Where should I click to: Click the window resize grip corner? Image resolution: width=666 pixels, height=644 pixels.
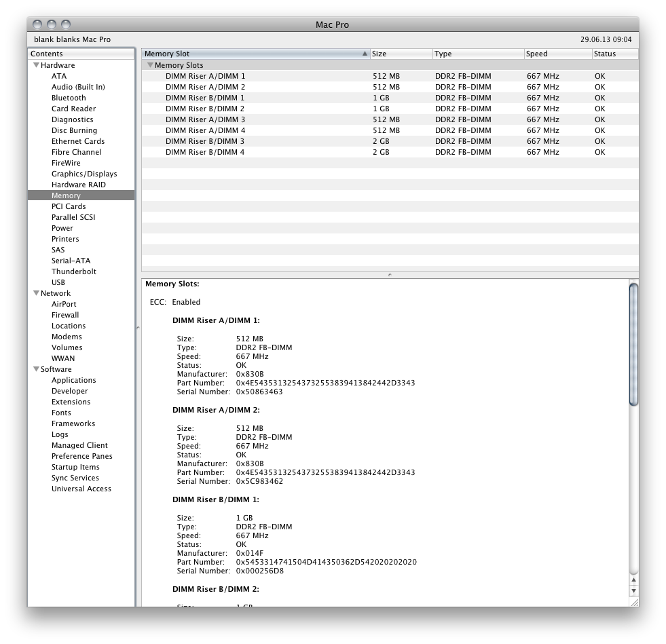click(x=634, y=603)
